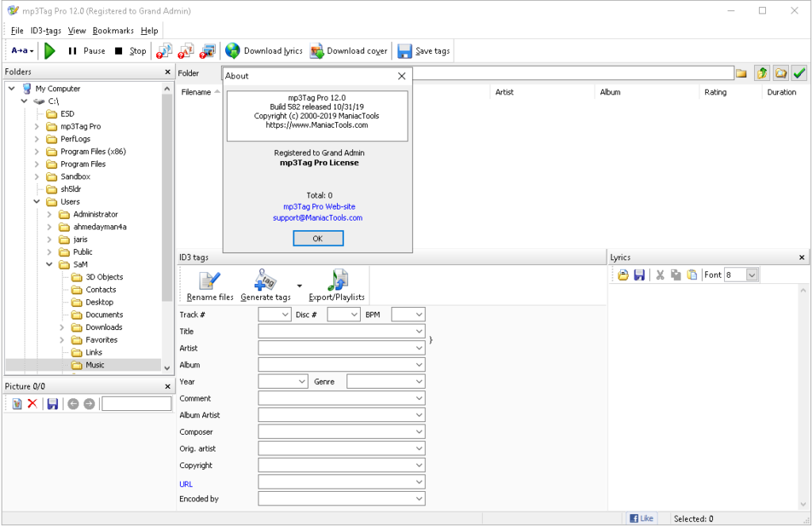Click the Download cover toolbar icon

click(x=317, y=50)
